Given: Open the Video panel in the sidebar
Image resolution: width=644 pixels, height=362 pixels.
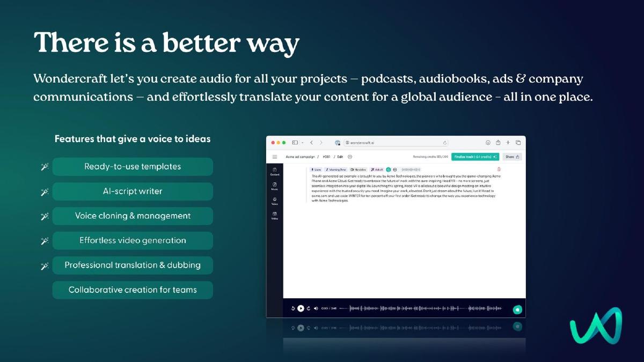Looking at the screenshot, I should click(274, 215).
